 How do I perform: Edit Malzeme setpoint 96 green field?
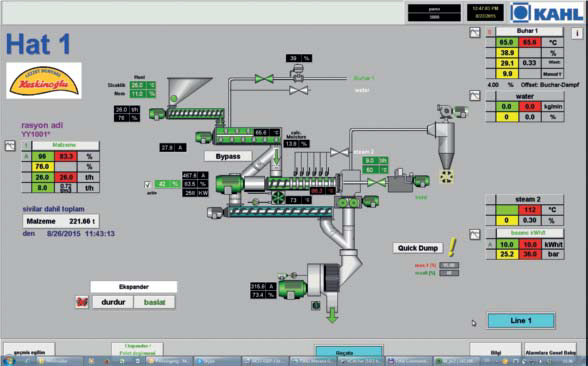pos(42,156)
